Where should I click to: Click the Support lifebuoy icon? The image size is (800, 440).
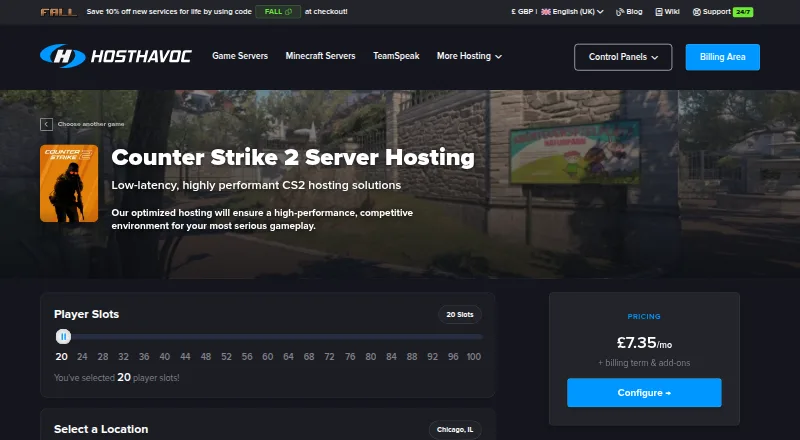(696, 12)
